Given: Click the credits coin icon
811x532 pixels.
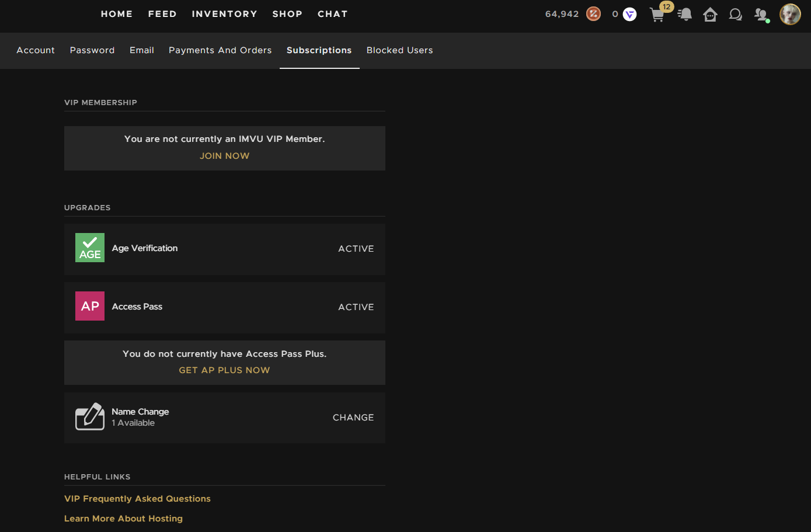Looking at the screenshot, I should click(x=593, y=14).
